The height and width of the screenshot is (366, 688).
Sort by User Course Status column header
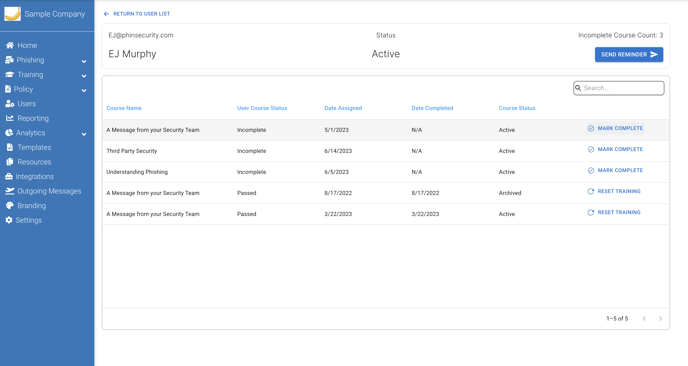click(262, 108)
